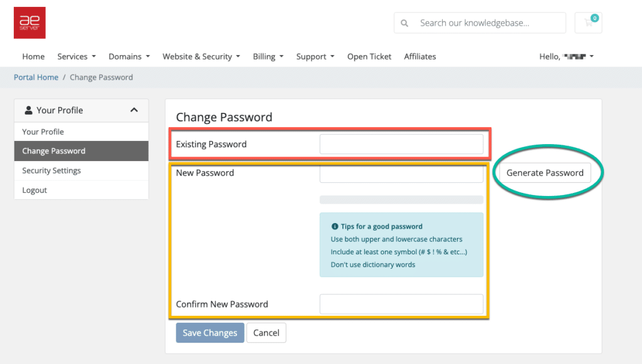
Task: Expand the Website & Security menu
Action: pos(201,56)
